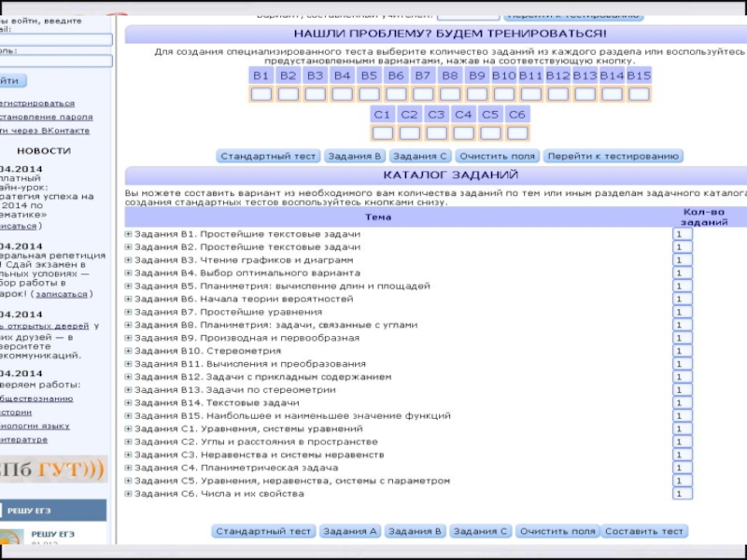
Task: Click the input box under B2
Action: pyautogui.click(x=289, y=94)
